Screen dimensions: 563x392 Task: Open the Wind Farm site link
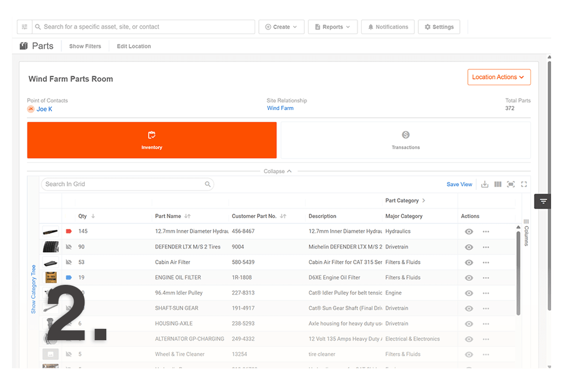pyautogui.click(x=280, y=108)
